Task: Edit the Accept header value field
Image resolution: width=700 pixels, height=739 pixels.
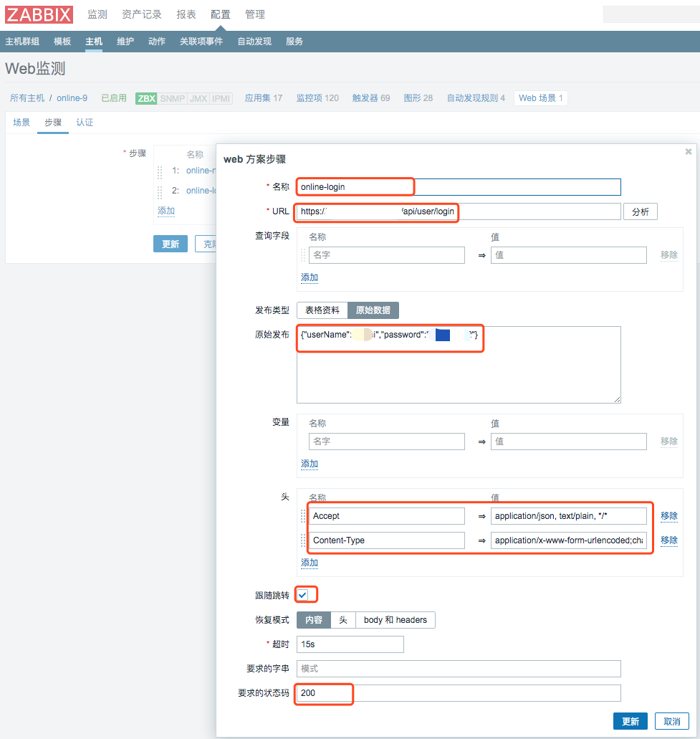Action: click(x=569, y=516)
